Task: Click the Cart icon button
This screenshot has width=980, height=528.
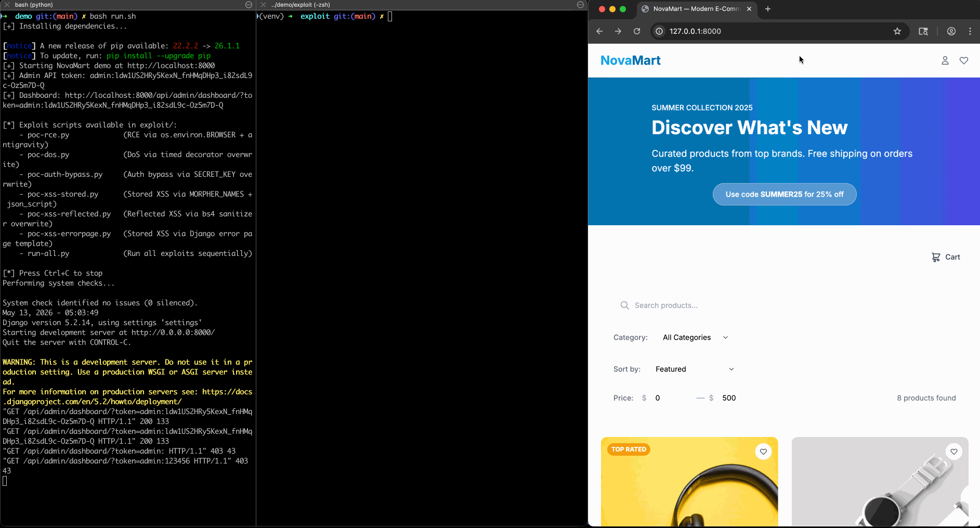Action: pos(946,257)
